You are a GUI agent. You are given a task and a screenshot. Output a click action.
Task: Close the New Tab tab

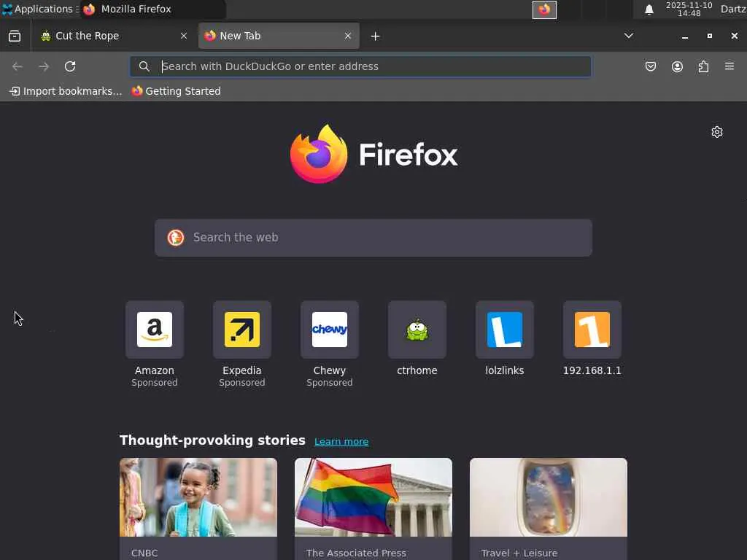coord(348,36)
